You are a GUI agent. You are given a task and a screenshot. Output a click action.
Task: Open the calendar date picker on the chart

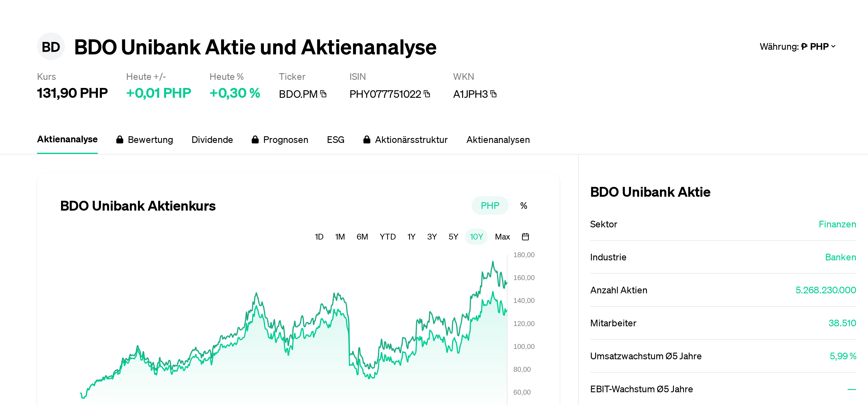pos(526,237)
